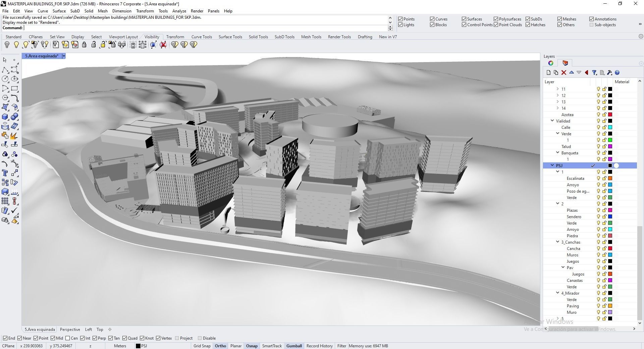This screenshot has height=349, width=644.
Task: Expand layer 14 in the layer tree
Action: (x=558, y=108)
